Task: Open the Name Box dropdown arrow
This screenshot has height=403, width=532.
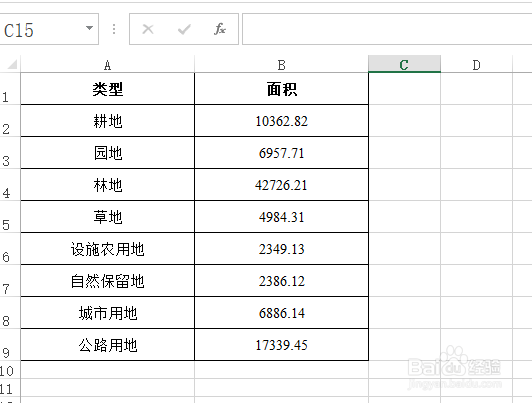Action: [89, 28]
